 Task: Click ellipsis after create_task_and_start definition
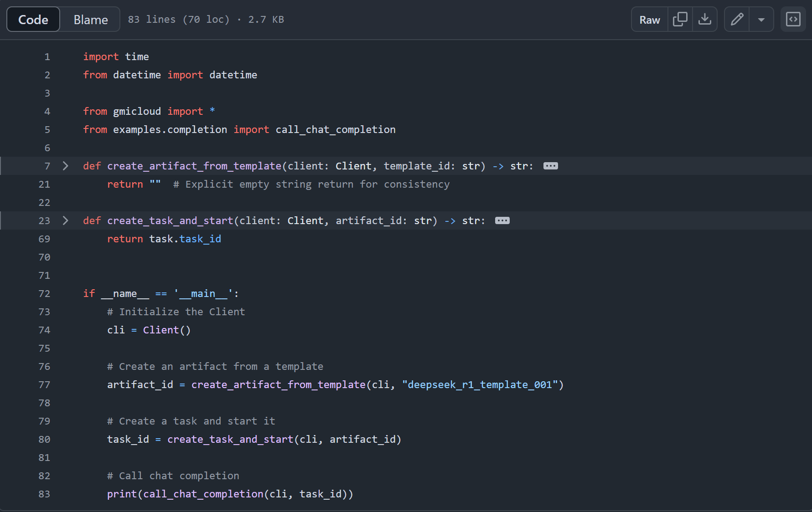click(502, 221)
